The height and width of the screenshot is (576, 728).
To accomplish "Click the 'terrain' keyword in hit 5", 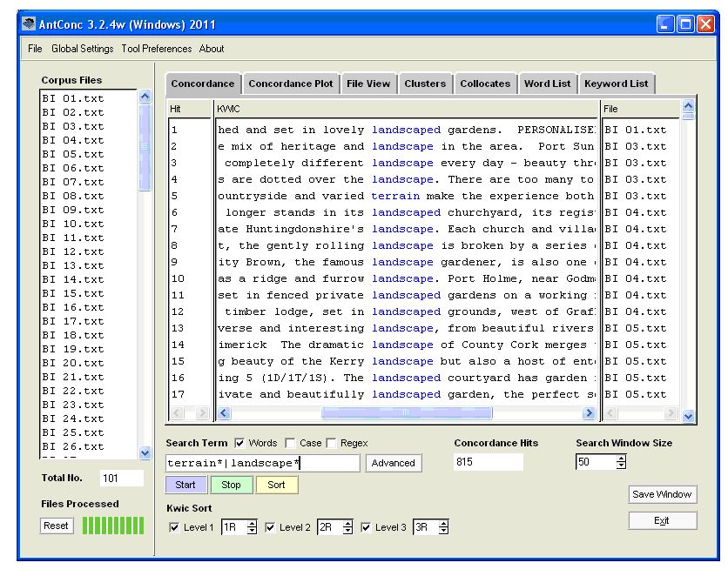I will point(395,196).
